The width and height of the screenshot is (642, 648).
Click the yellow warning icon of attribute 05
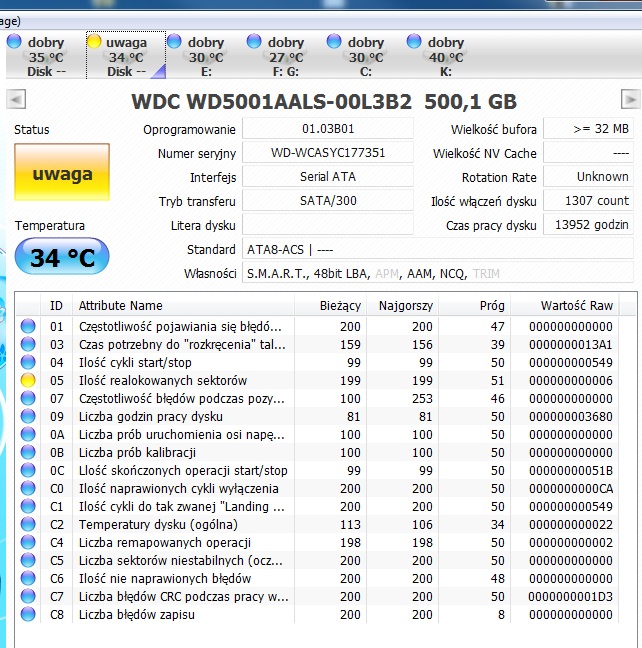pyautogui.click(x=28, y=380)
